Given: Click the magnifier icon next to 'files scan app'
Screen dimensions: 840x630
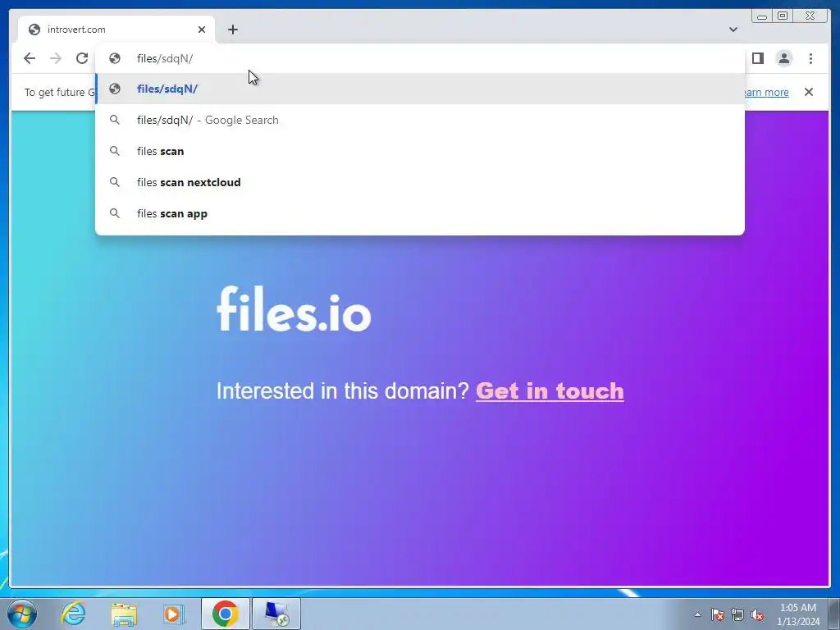Looking at the screenshot, I should point(115,213).
